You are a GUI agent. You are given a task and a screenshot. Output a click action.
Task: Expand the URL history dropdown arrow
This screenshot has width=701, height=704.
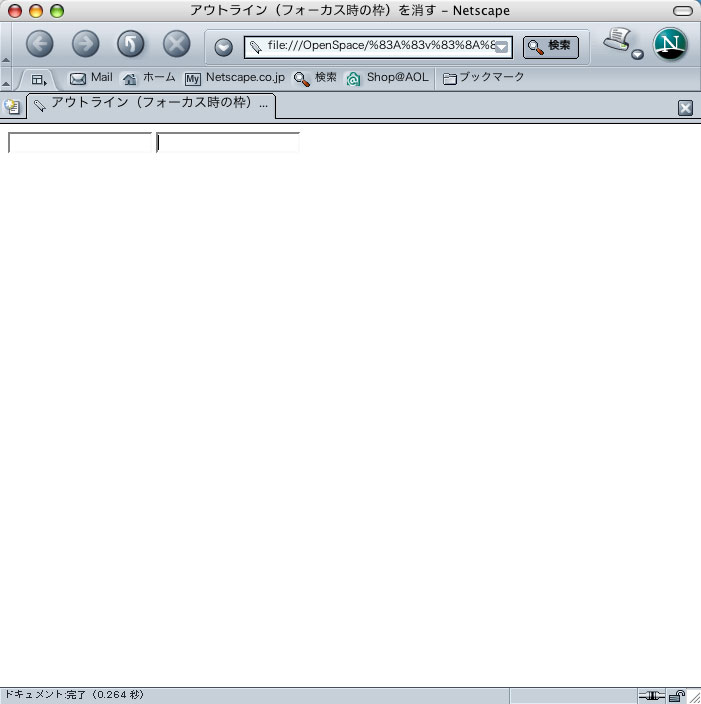pyautogui.click(x=502, y=47)
